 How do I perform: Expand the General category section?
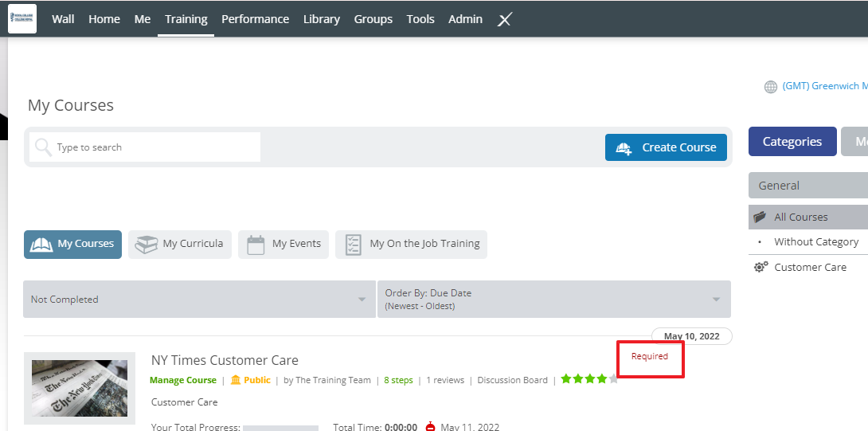coord(808,186)
